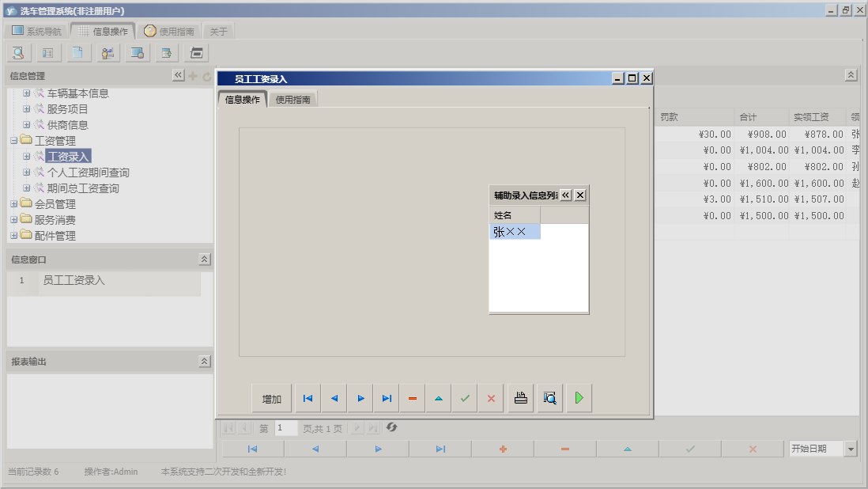Collapse 信息管理 panel with double-chevron button

(178, 74)
